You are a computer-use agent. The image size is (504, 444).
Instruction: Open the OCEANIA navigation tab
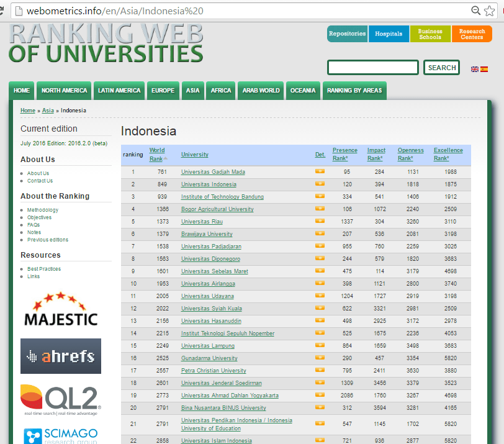coord(303,91)
